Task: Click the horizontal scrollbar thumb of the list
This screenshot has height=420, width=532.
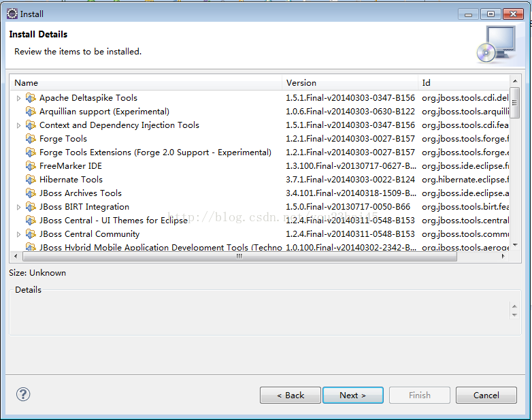Action: 239,257
